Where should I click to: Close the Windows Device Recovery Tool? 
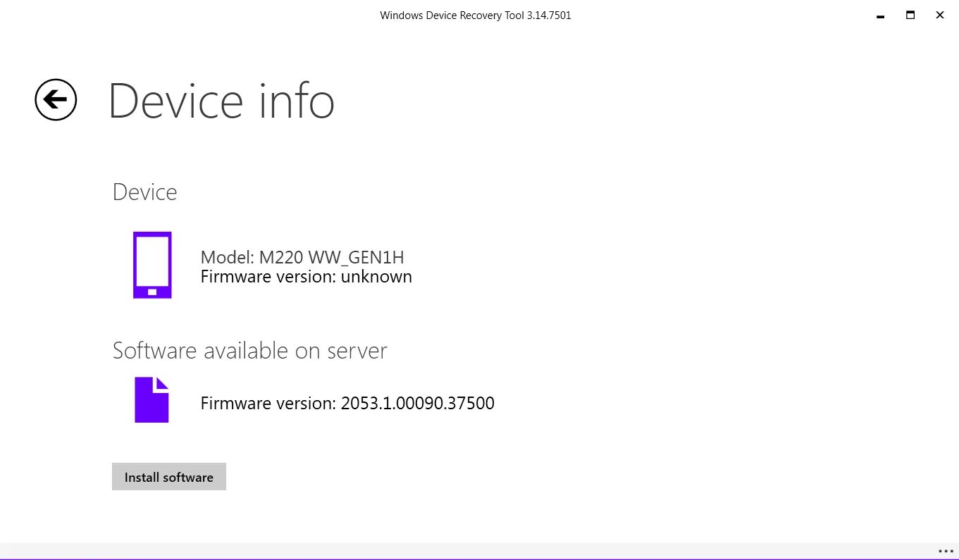tap(940, 15)
